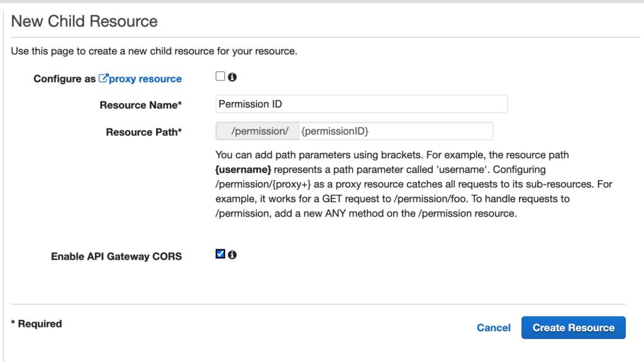Open the proxy resource documentation link

point(145,79)
